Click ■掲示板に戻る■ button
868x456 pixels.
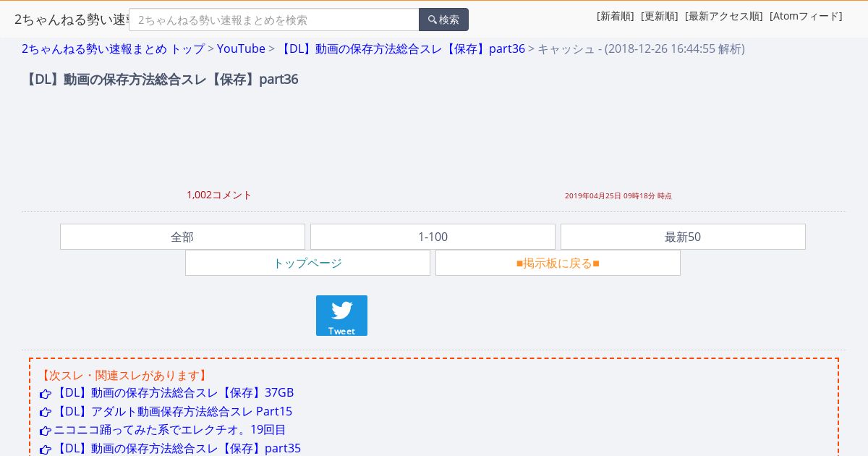(x=558, y=263)
